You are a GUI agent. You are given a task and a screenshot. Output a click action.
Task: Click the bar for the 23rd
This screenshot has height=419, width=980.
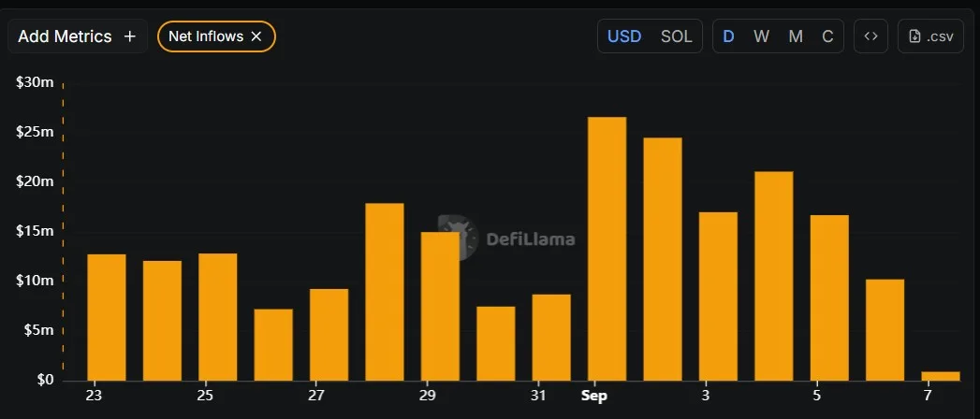click(x=106, y=317)
